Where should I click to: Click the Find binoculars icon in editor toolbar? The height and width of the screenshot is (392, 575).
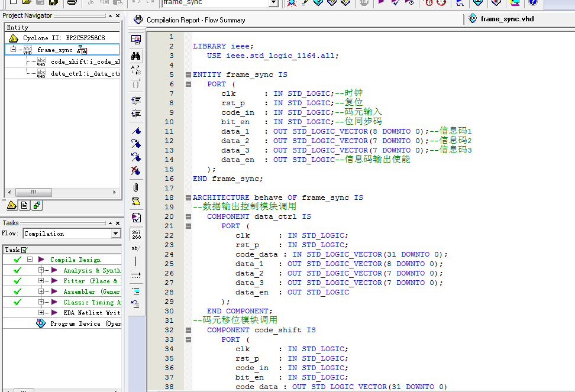point(136,56)
